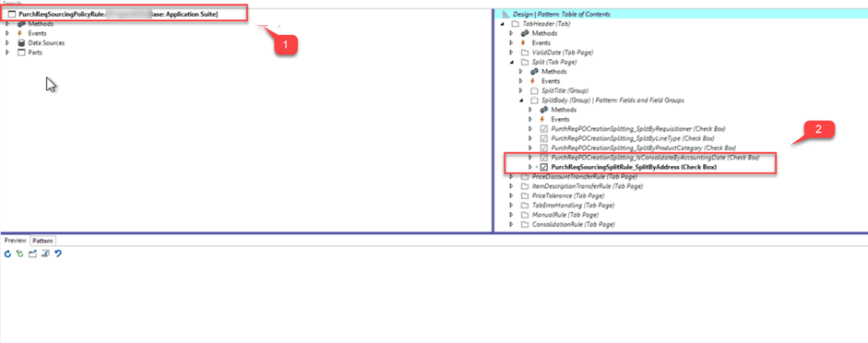Click the blue refresh icon in Preview toolbar
This screenshot has width=868, height=343.
click(7, 254)
